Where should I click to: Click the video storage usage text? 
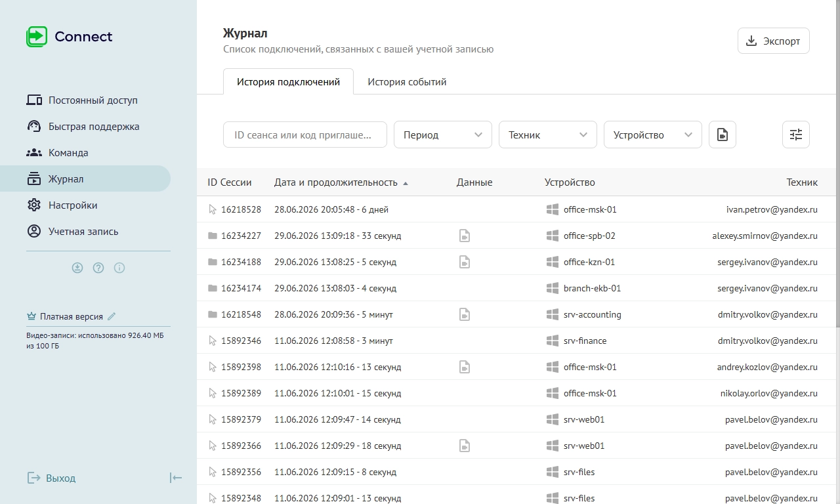pyautogui.click(x=95, y=341)
